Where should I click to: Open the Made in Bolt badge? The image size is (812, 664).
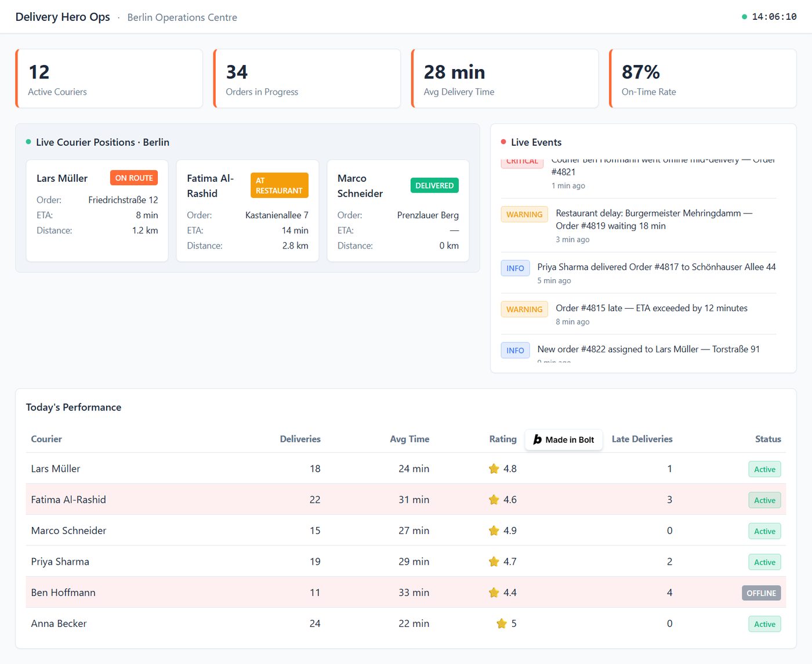[564, 439]
